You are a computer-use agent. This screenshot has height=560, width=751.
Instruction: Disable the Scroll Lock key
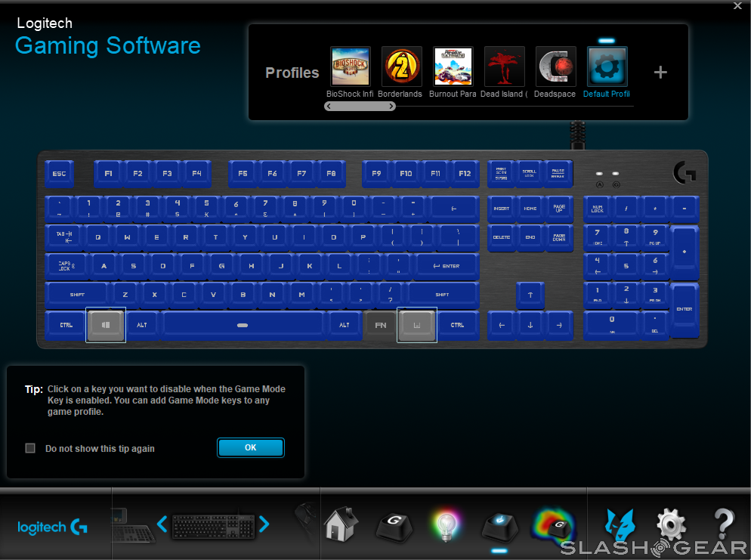point(530,173)
